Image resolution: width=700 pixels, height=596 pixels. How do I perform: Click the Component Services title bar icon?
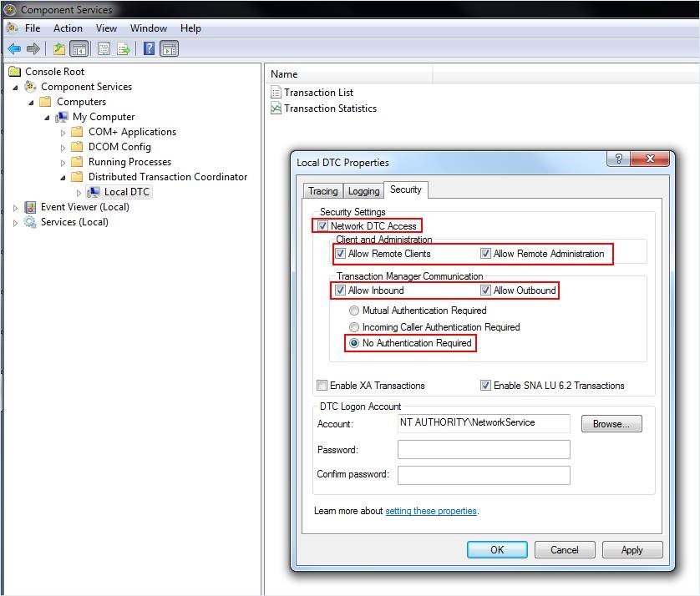coord(10,9)
